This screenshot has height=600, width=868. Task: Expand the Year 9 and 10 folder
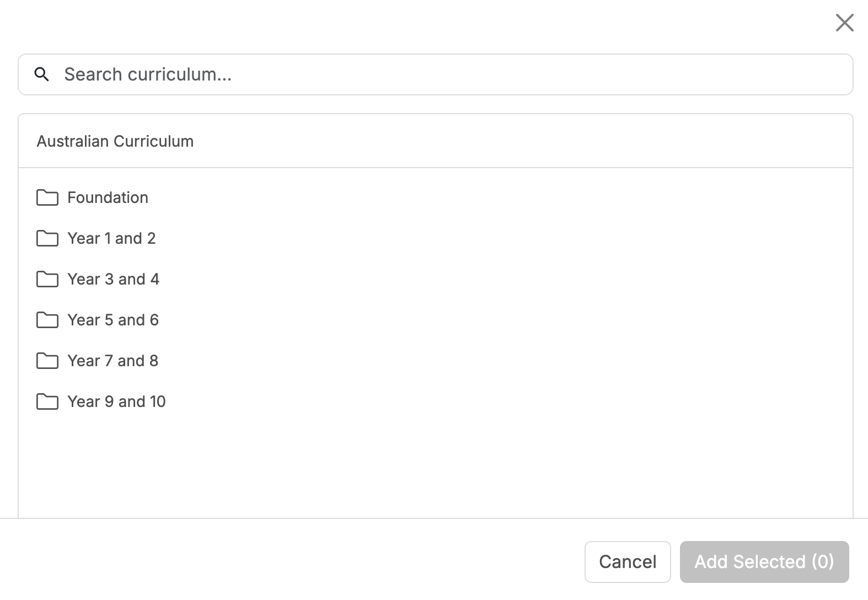[116, 401]
